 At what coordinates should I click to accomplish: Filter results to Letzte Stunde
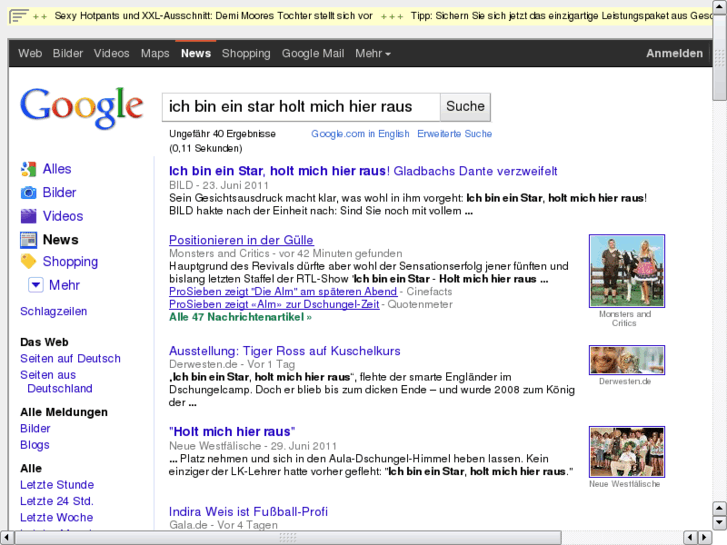[x=57, y=485]
